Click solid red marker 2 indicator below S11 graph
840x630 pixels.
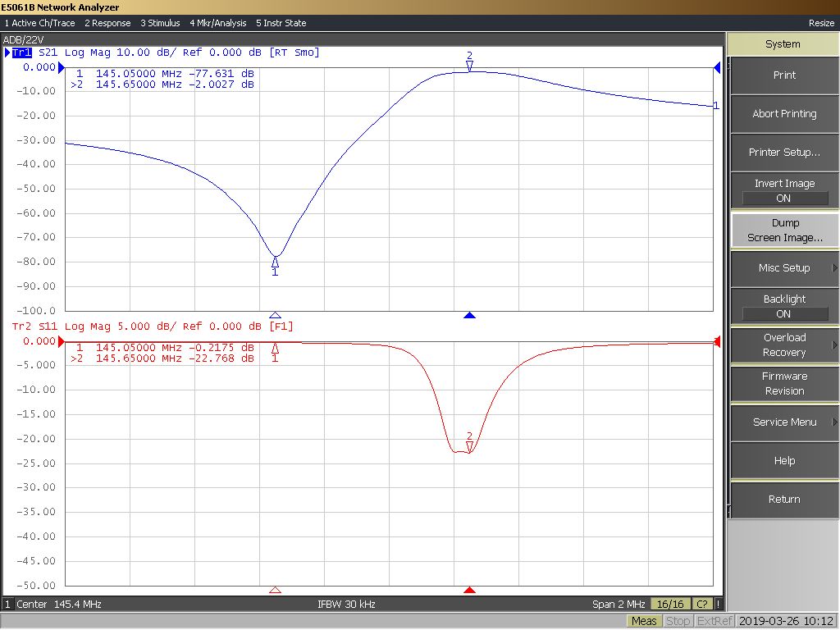(x=470, y=590)
